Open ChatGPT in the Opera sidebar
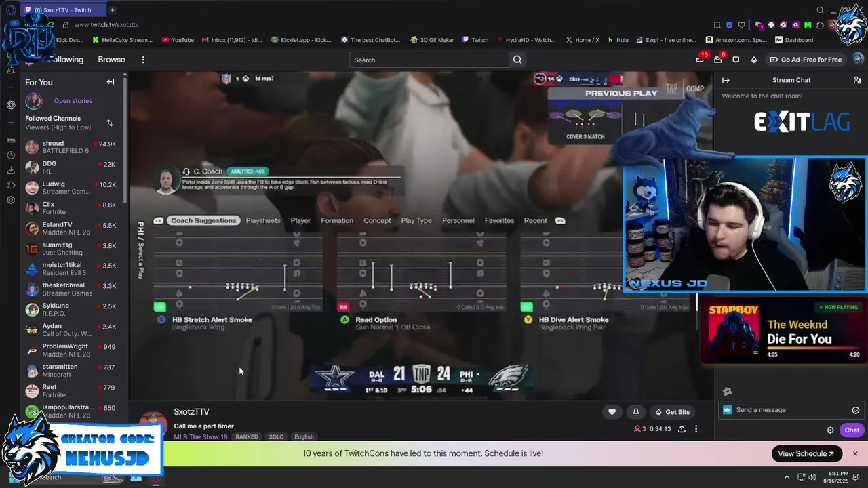This screenshot has height=488, width=868. (x=11, y=105)
